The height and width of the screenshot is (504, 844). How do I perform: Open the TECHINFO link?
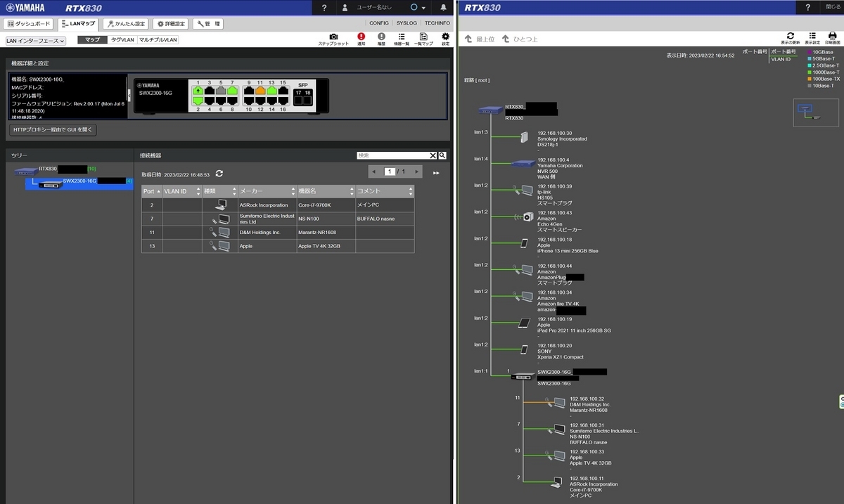click(437, 23)
